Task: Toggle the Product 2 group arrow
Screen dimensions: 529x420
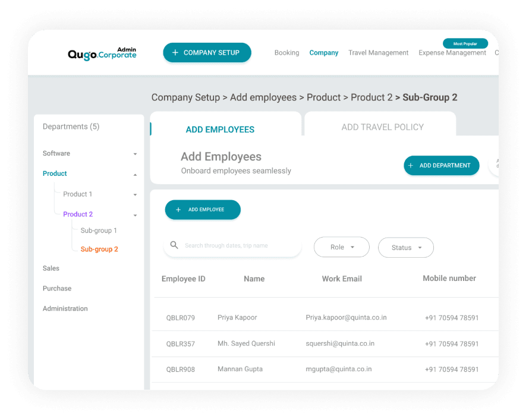Action: coord(135,215)
